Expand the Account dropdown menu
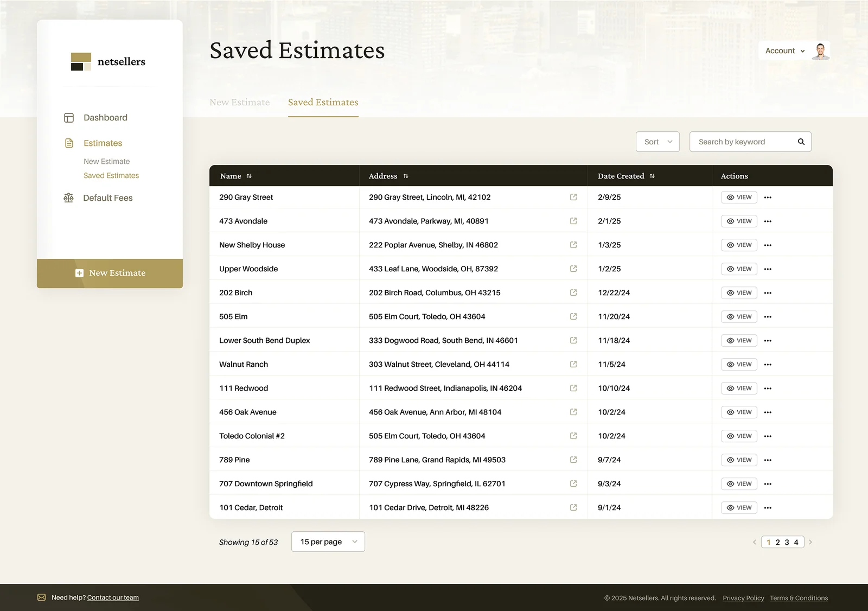Image resolution: width=868 pixels, height=611 pixels. 784,51
